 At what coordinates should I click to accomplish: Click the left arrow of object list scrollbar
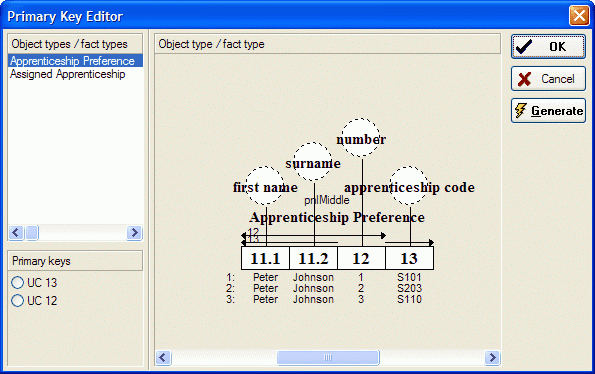16,233
